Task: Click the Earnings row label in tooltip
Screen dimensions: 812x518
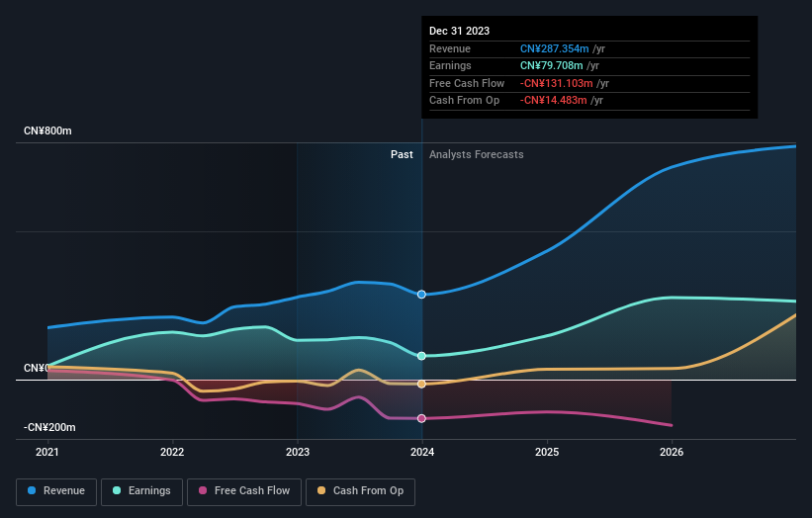Action: [451, 65]
